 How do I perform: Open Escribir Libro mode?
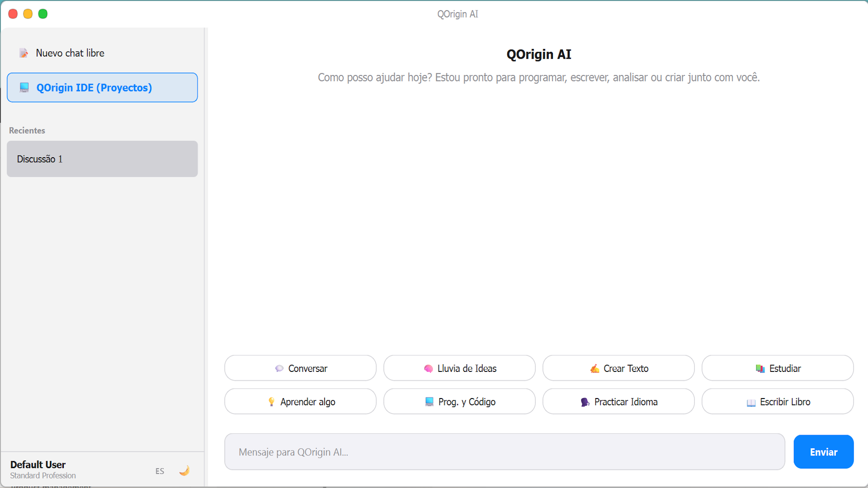778,402
